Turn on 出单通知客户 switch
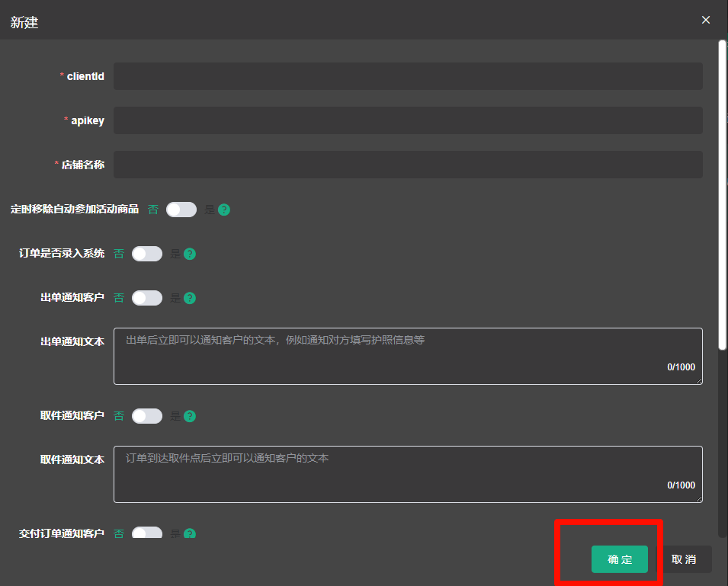728x586 pixels. pos(147,298)
